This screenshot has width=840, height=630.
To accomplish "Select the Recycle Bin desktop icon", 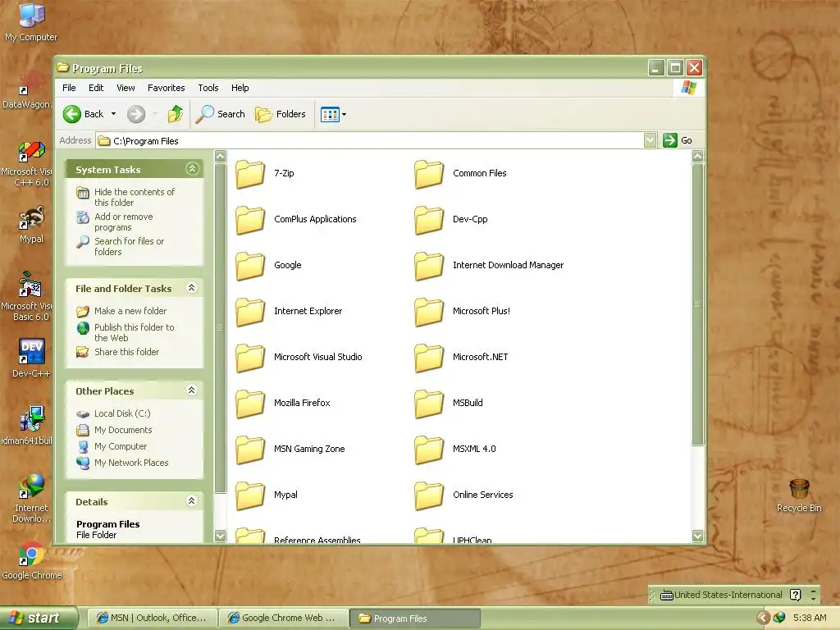I will [799, 495].
